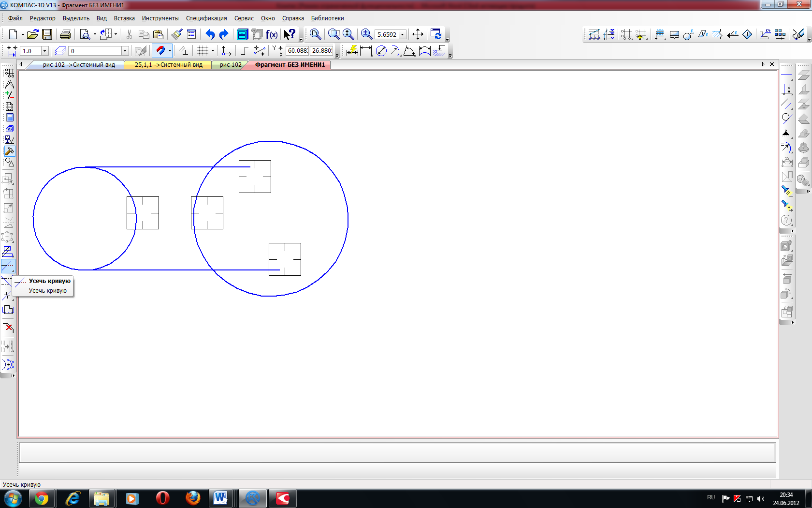Open the Библиотеки menu

point(327,18)
